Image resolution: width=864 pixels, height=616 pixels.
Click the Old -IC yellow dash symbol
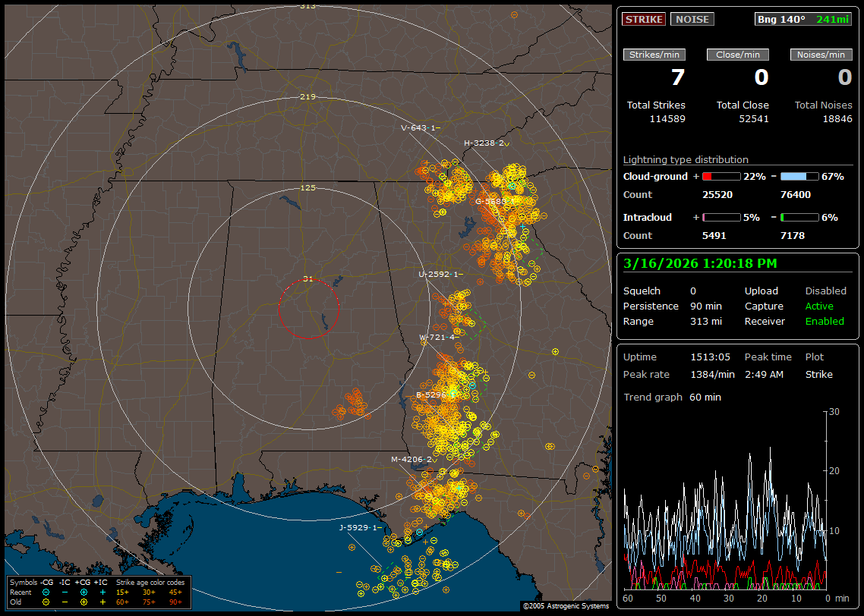pos(65,602)
